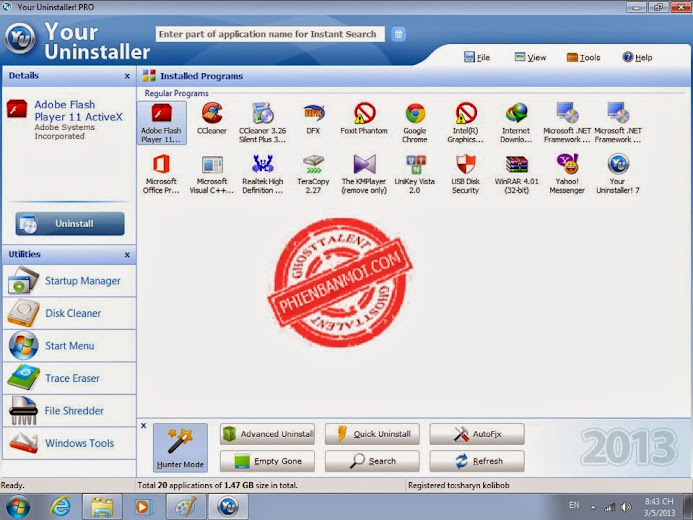
Task: Click the Regular Programs group label
Action: click(x=176, y=93)
